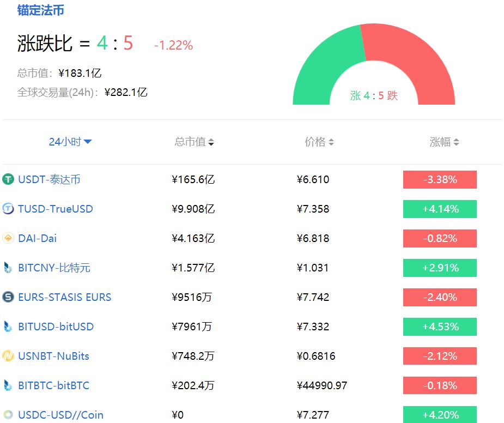This screenshot has width=504, height=423.
Task: Click the ¥4.163亿 market cap value
Action: point(193,238)
